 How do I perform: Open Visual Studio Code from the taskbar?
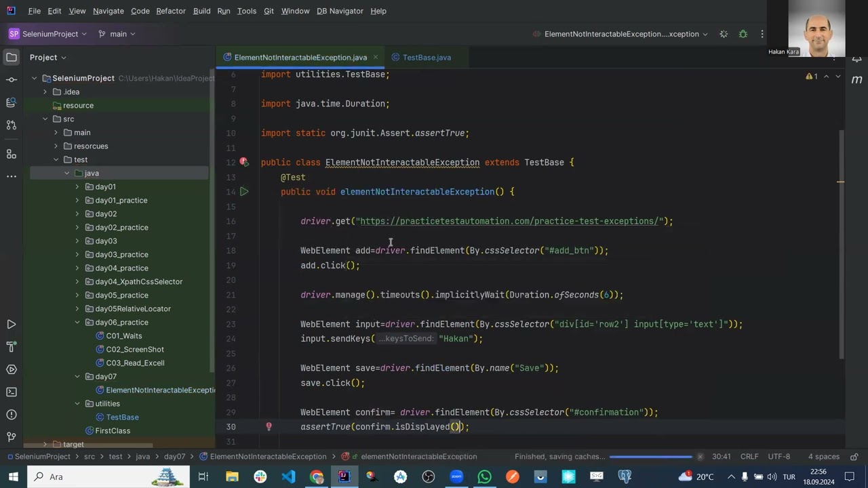(288, 476)
